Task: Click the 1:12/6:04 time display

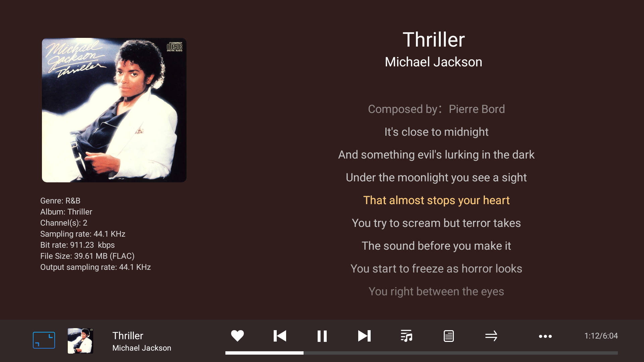Action: [x=601, y=336]
